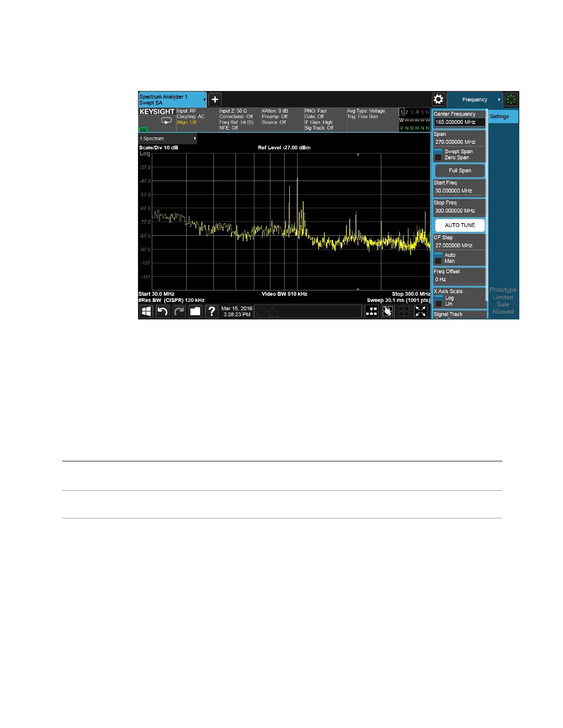Open the Windows start button icon
The height and width of the screenshot is (728, 563).
point(146,311)
